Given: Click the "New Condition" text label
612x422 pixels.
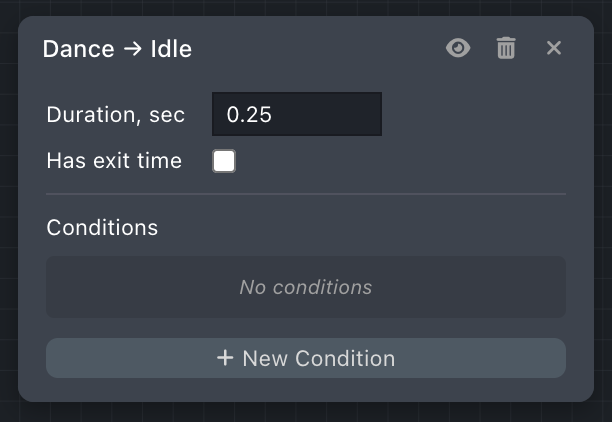Looking at the screenshot, I should point(318,358).
